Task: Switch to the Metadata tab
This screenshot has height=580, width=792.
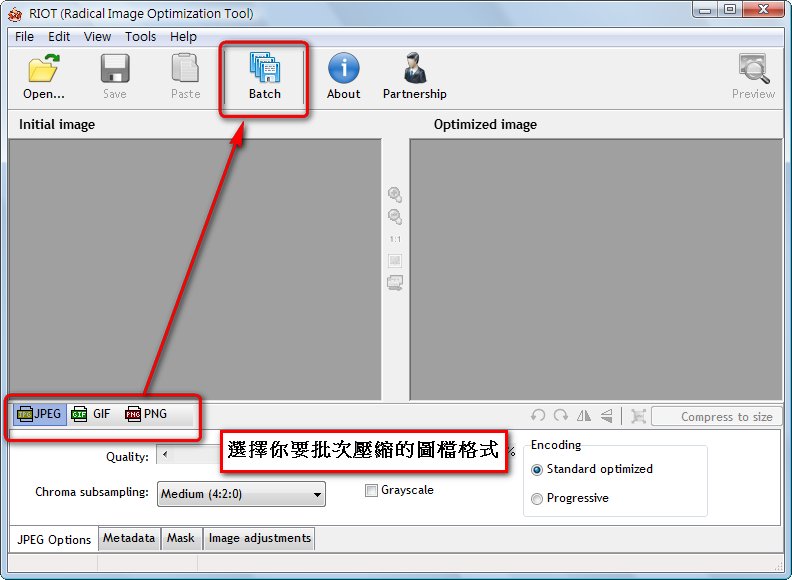Action: (129, 538)
